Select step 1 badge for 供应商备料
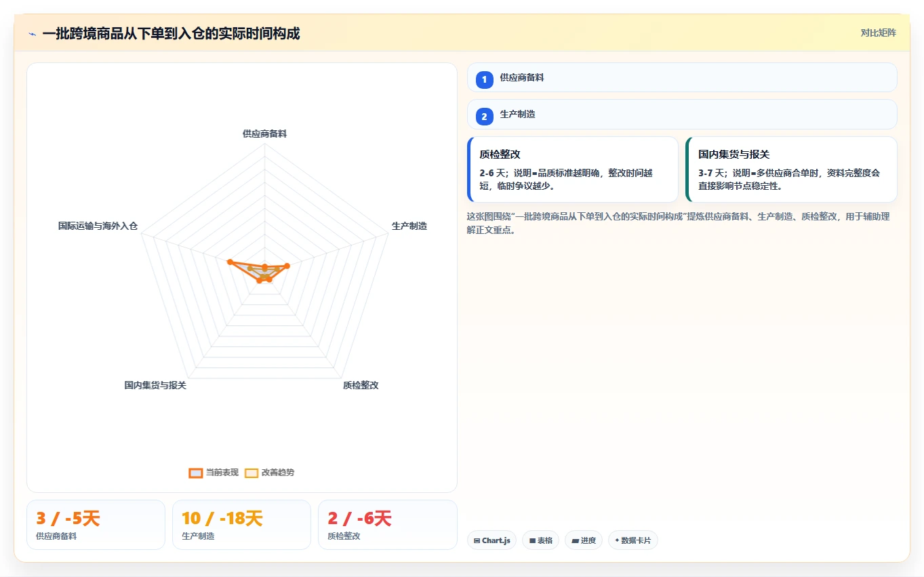This screenshot has width=924, height=577. tap(484, 80)
